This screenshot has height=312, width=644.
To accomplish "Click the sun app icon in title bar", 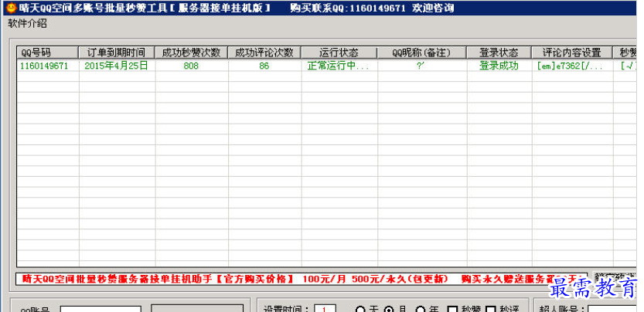I will point(11,8).
